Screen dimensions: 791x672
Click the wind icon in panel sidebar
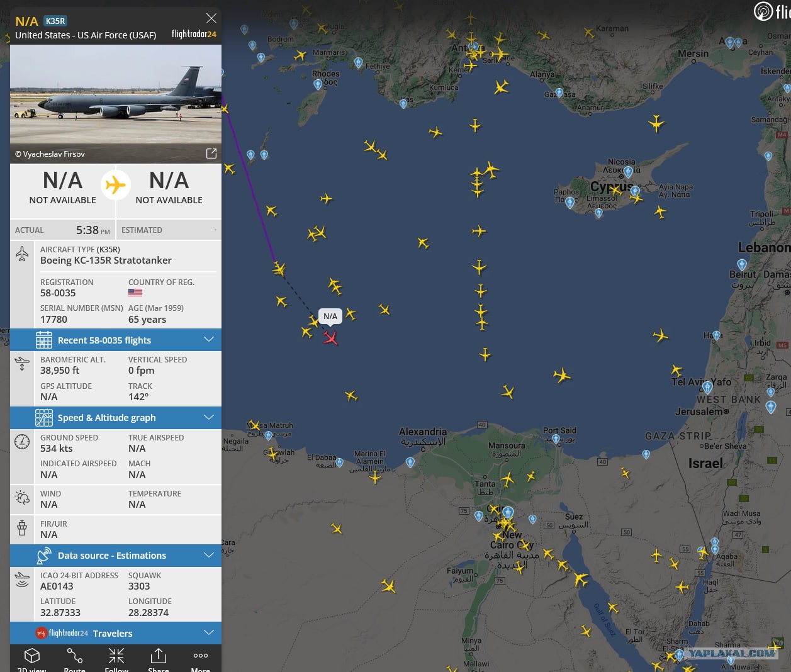click(22, 498)
